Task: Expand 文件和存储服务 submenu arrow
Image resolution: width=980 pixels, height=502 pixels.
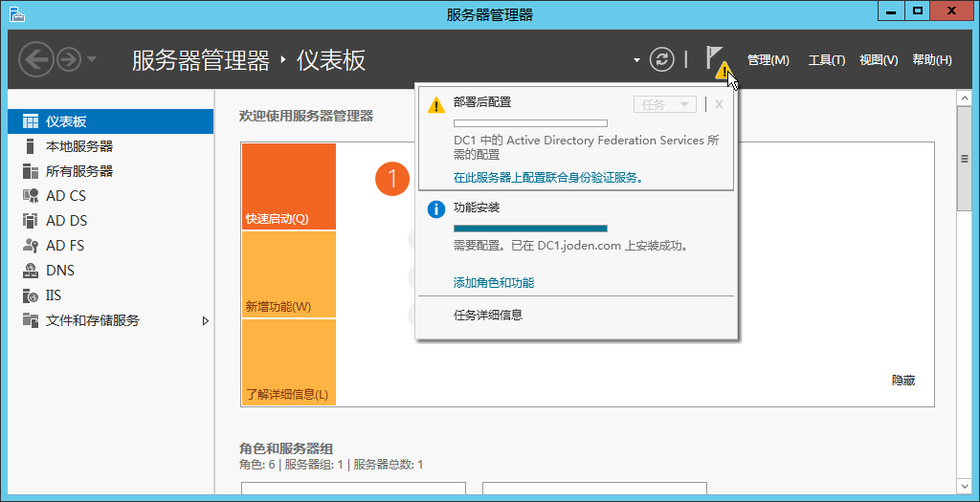Action: click(206, 321)
